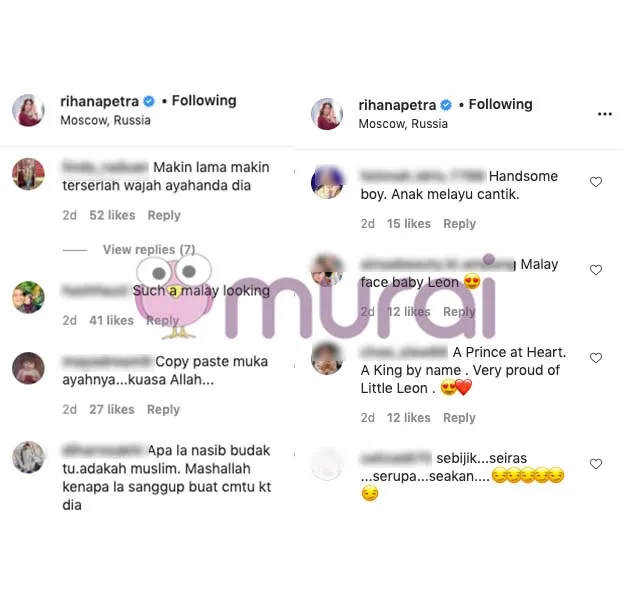
Task: Open the three-dot options menu
Action: click(605, 114)
